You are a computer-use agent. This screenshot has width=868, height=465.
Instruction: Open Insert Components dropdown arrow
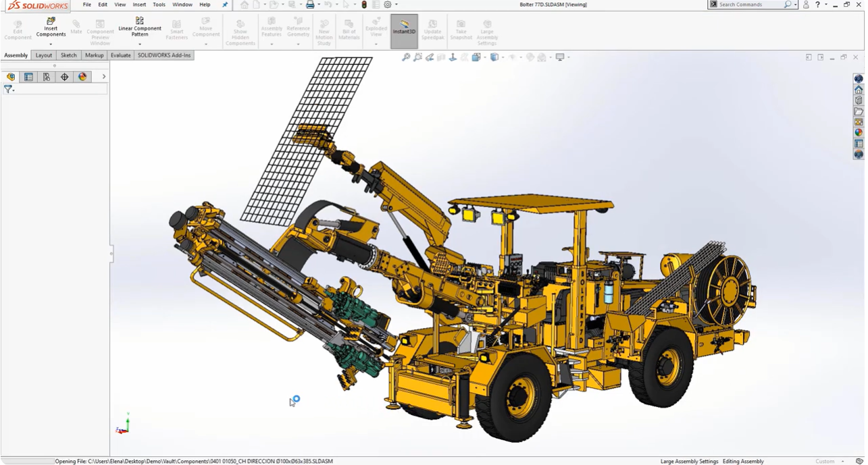pos(51,44)
